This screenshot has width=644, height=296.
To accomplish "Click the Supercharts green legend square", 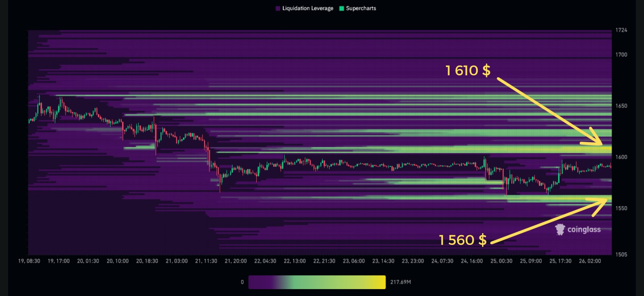I will coord(342,8).
